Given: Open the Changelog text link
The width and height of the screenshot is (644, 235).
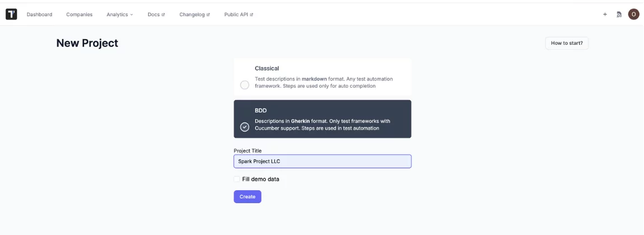Looking at the screenshot, I should (192, 15).
